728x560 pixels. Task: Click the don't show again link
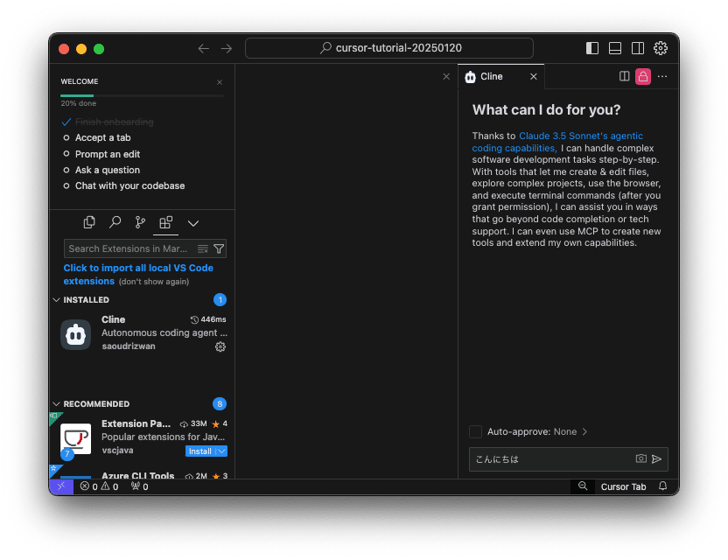tap(154, 282)
